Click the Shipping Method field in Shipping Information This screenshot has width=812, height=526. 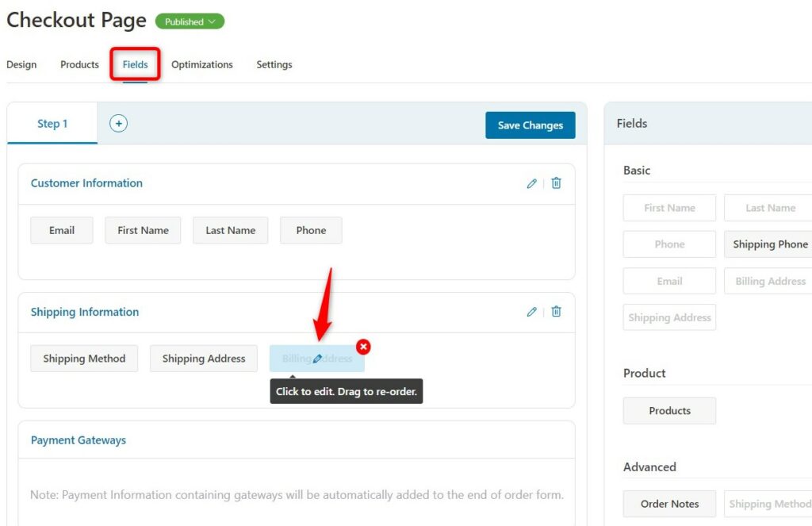coord(84,359)
